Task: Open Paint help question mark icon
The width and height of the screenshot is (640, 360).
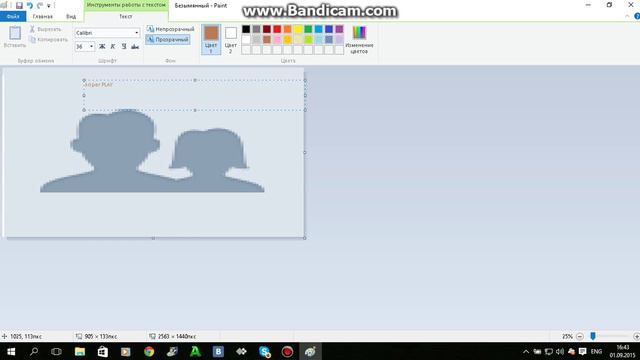Action: pos(637,16)
